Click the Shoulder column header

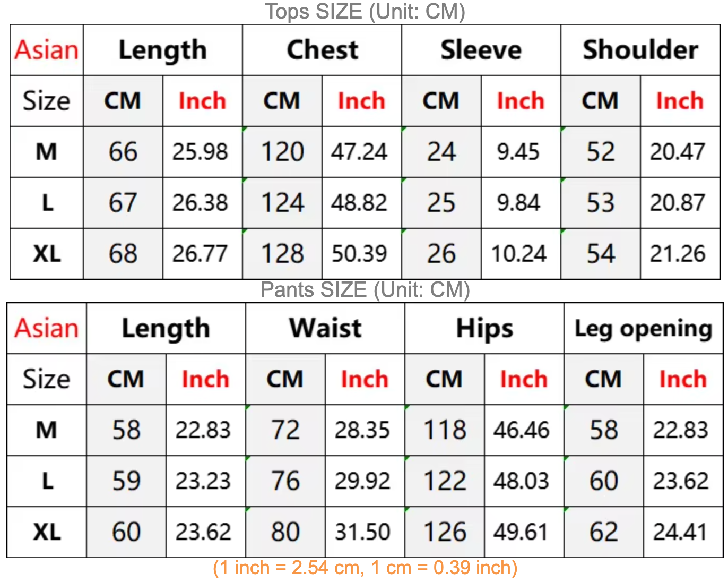pos(640,50)
